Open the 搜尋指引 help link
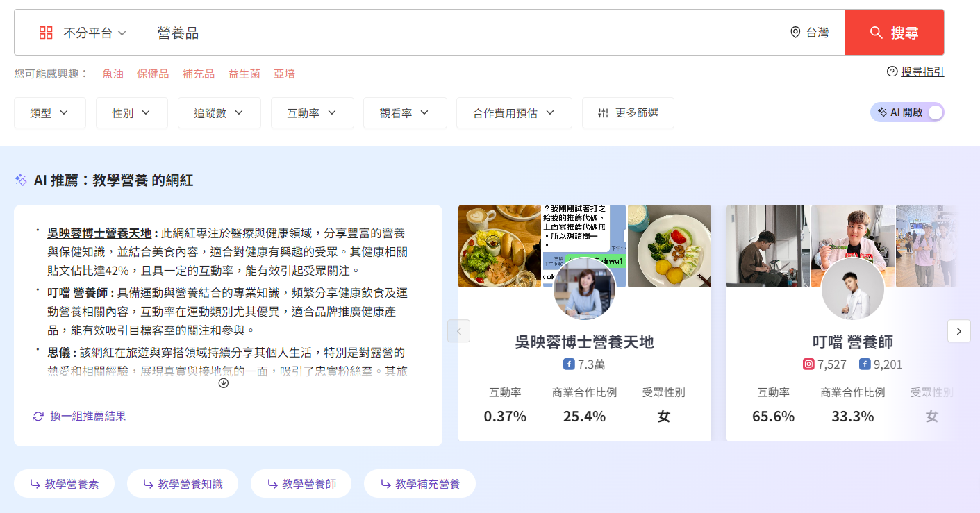Viewport: 980px width, 513px height. 922,72
